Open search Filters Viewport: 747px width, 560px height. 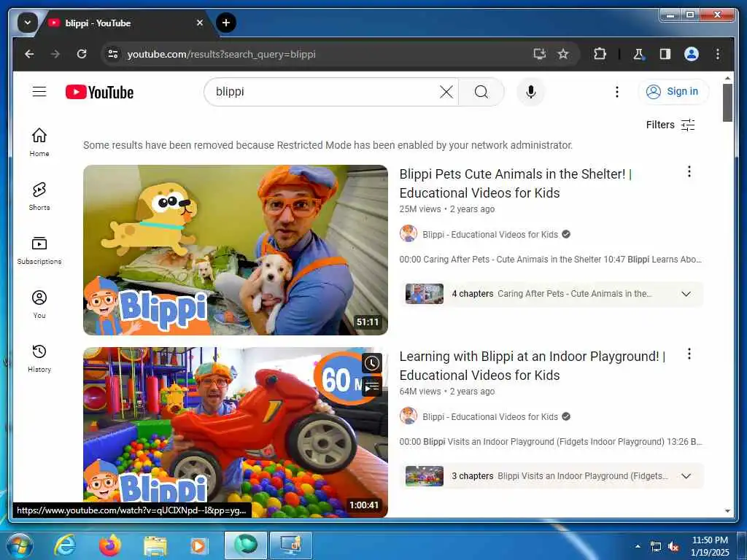tap(670, 125)
